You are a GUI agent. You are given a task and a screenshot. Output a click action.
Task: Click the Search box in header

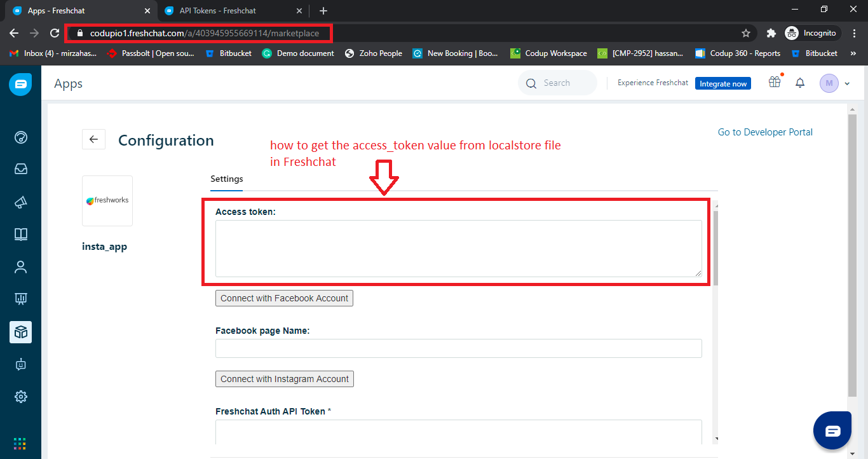(x=557, y=83)
